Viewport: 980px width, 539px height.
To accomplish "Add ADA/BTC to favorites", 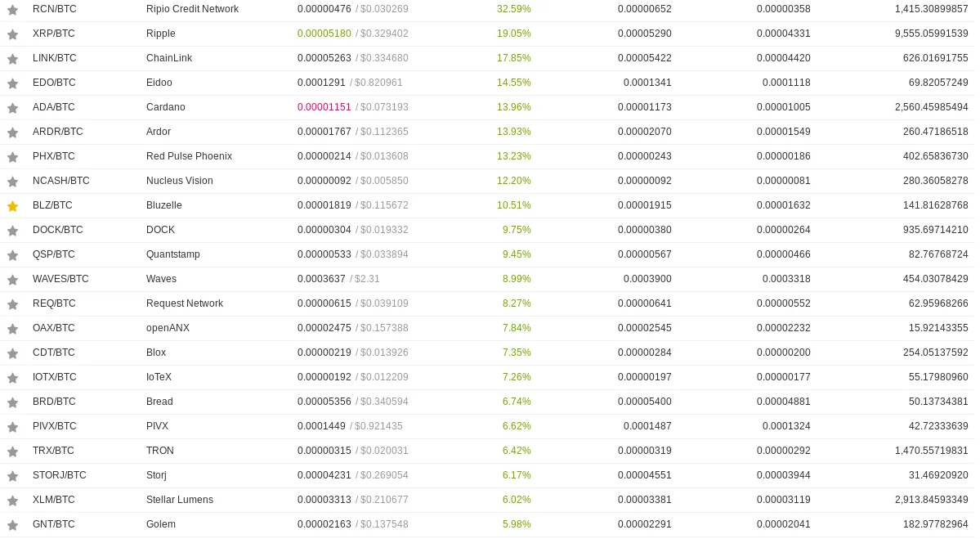I will coord(12,108).
